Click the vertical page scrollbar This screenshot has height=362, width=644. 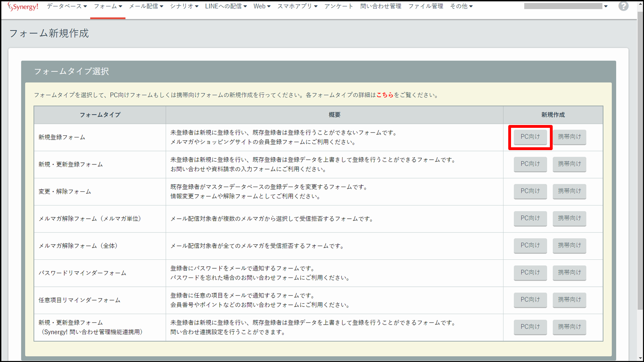point(640,168)
